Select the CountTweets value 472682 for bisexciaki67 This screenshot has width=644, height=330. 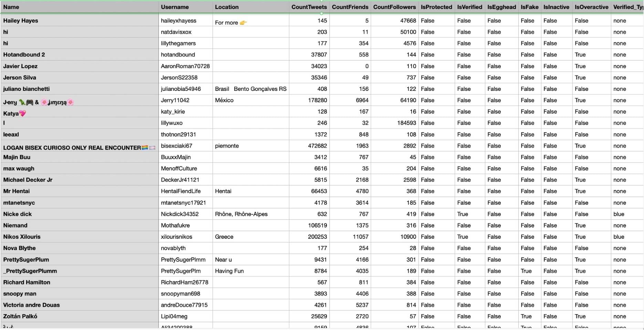(317, 146)
